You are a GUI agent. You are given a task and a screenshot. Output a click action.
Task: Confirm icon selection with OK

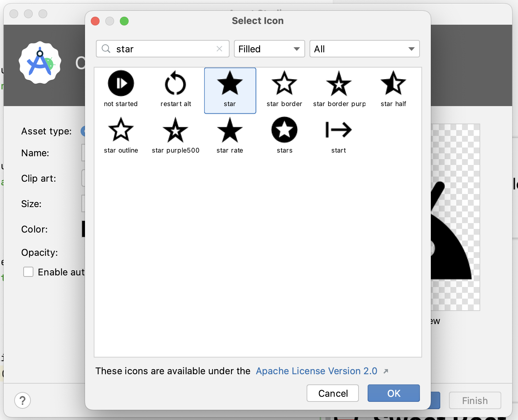point(393,393)
